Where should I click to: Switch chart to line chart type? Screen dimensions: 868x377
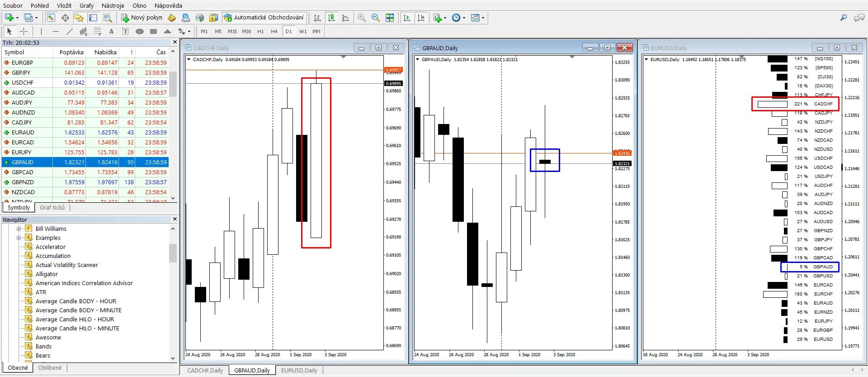[x=345, y=18]
